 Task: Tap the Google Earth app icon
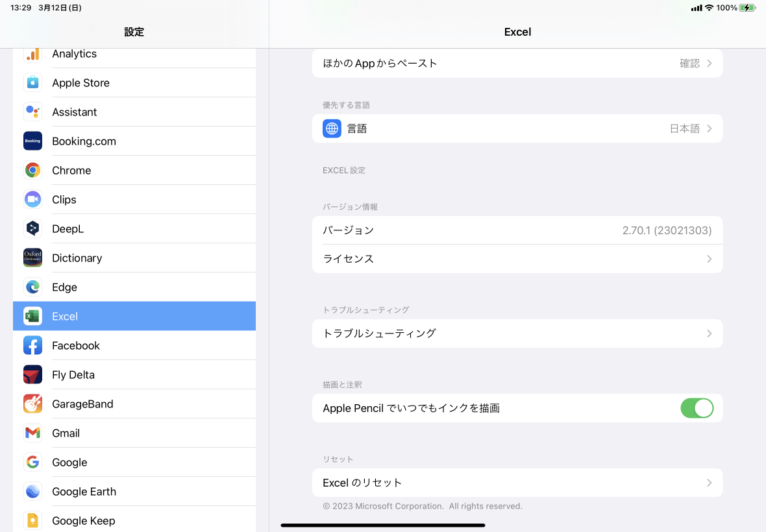point(32,492)
